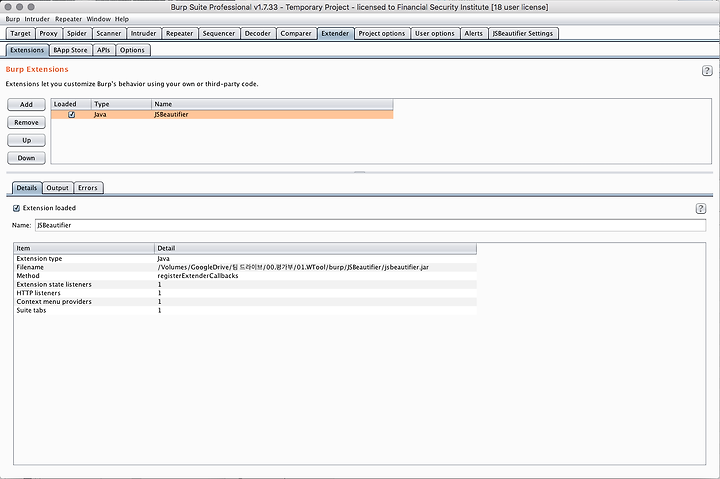Image resolution: width=720 pixels, height=479 pixels.
Task: Open the Window menu
Action: coord(99,19)
